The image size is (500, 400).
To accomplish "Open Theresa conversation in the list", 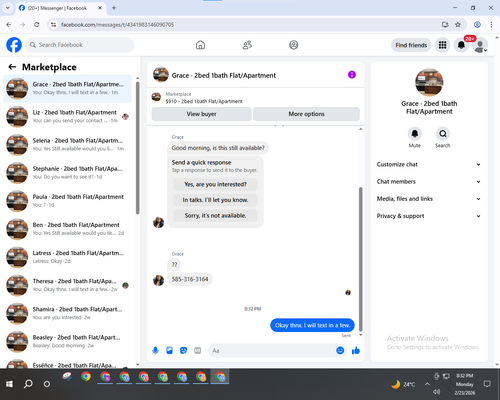I will click(x=67, y=285).
